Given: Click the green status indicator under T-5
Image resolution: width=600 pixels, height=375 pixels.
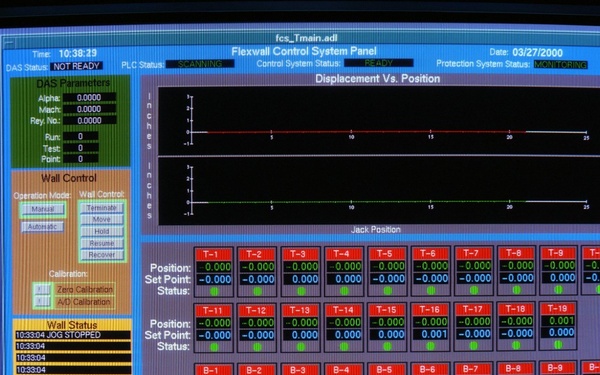Looking at the screenshot, I should [388, 291].
